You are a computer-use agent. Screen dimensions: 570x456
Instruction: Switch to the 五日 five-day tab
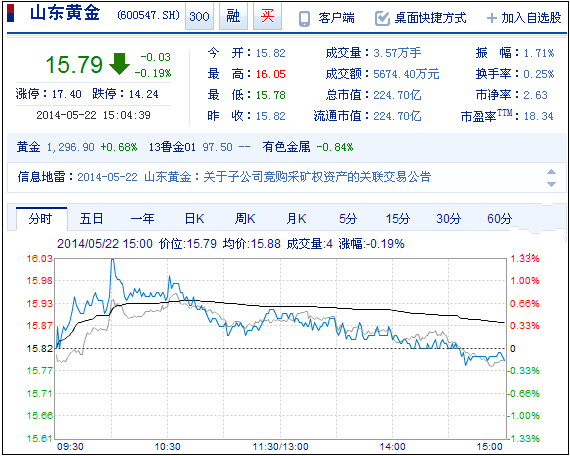(x=91, y=219)
